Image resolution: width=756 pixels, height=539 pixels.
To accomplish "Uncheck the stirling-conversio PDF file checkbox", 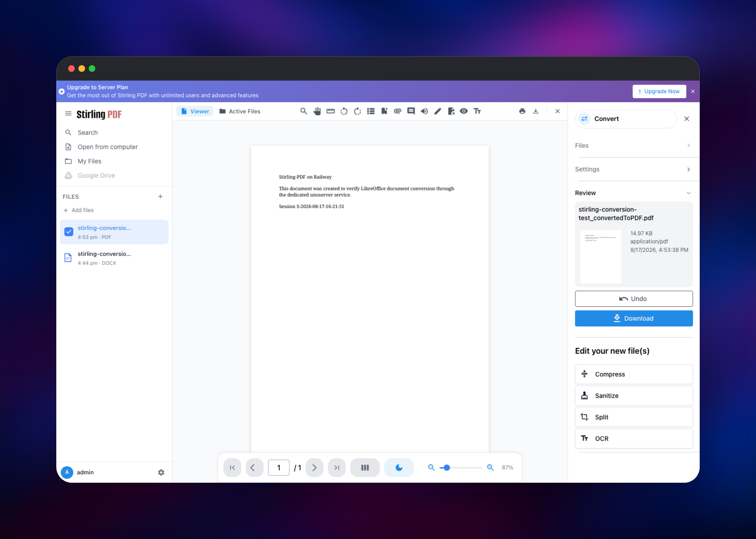I will point(69,232).
